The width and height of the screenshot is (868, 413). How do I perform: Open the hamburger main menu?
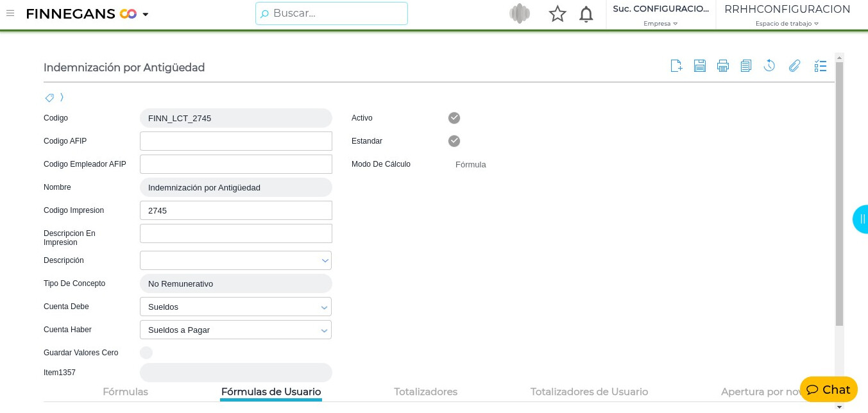coord(10,13)
